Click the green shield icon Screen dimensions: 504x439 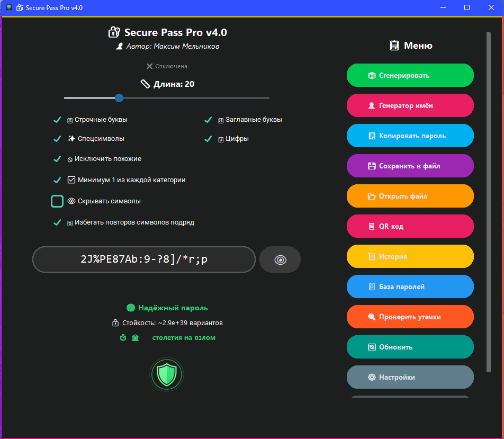click(x=166, y=374)
